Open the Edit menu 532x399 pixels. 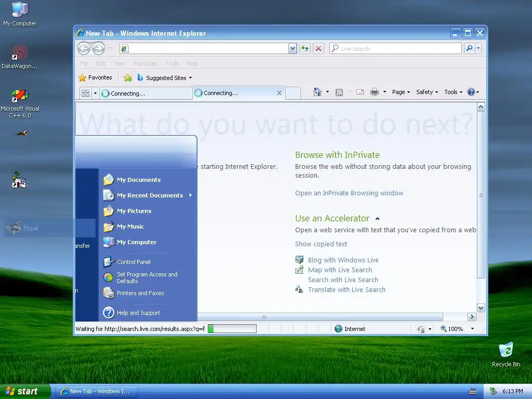[x=100, y=63]
